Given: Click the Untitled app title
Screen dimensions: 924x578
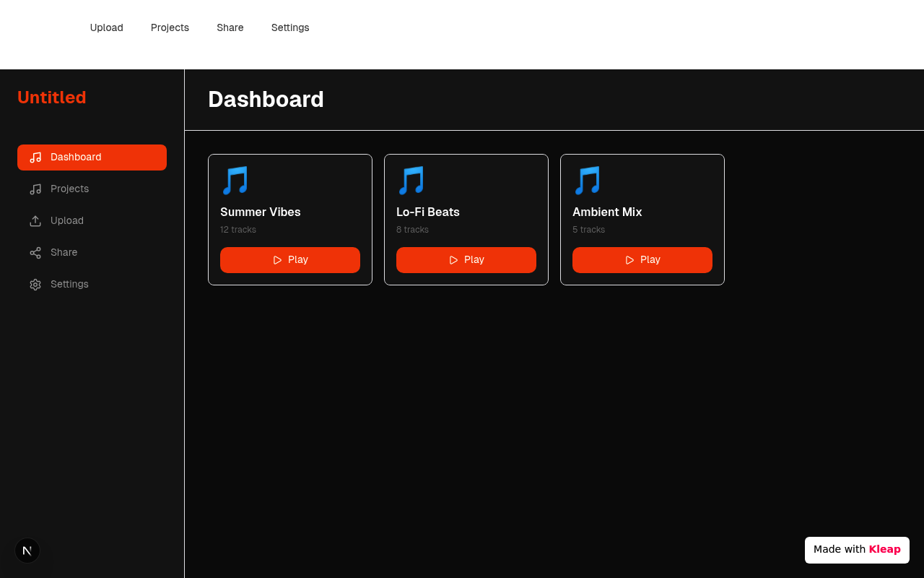Looking at the screenshot, I should click(x=52, y=98).
